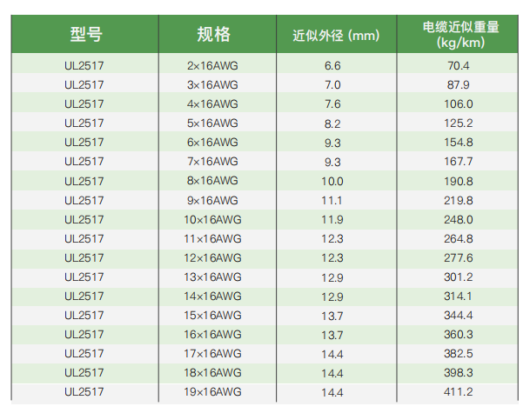Select the 190.8 weight cell

(x=458, y=181)
